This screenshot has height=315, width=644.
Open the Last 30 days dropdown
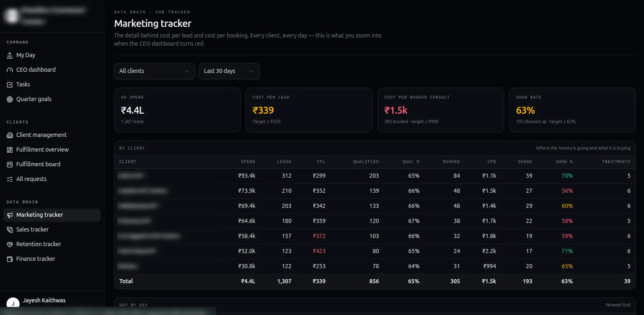(x=229, y=71)
